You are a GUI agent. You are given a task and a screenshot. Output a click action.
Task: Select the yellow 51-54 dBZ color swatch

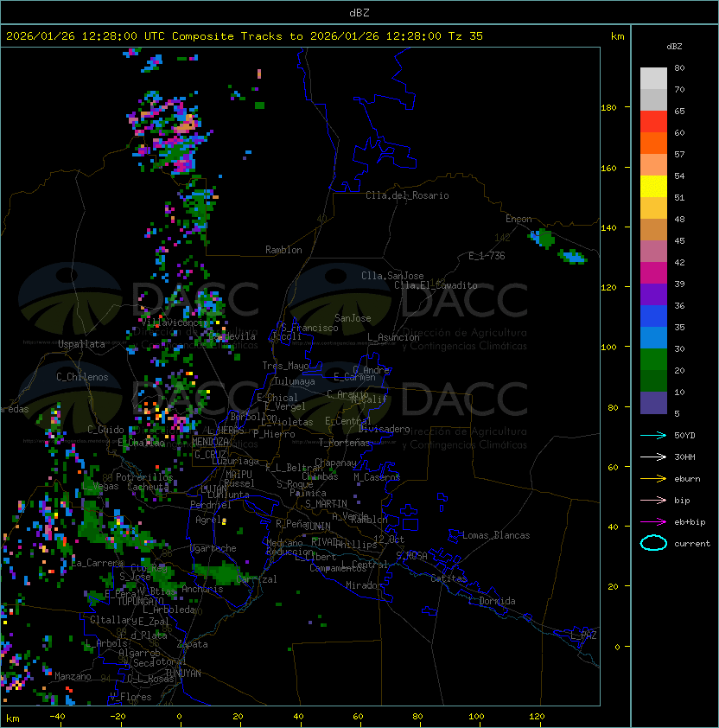click(x=653, y=187)
